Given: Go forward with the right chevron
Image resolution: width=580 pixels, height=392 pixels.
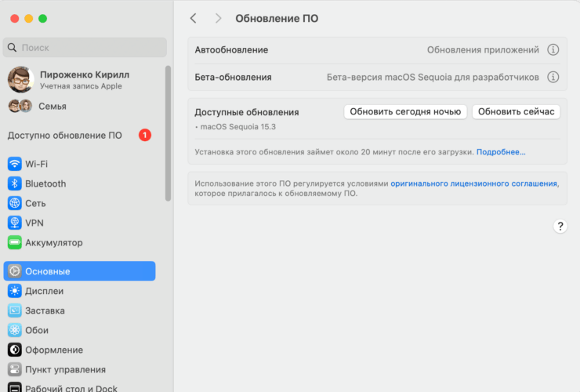Looking at the screenshot, I should [218, 18].
